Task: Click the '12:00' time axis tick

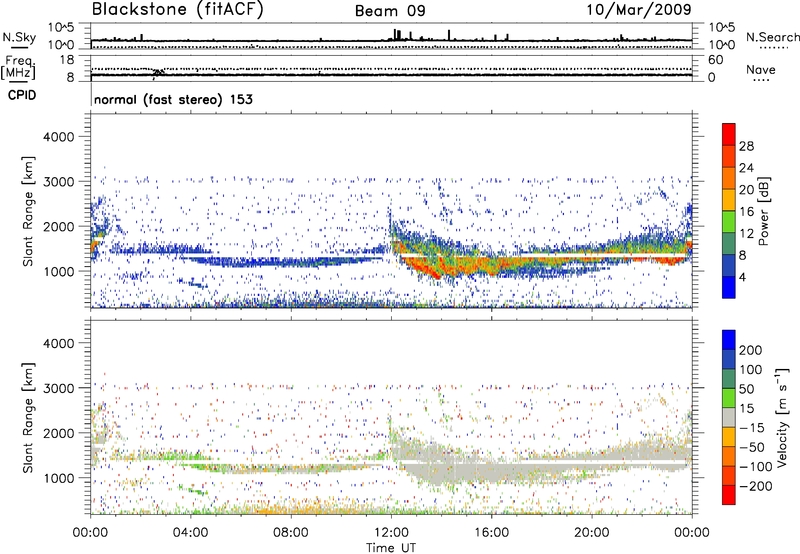Action: tap(391, 533)
